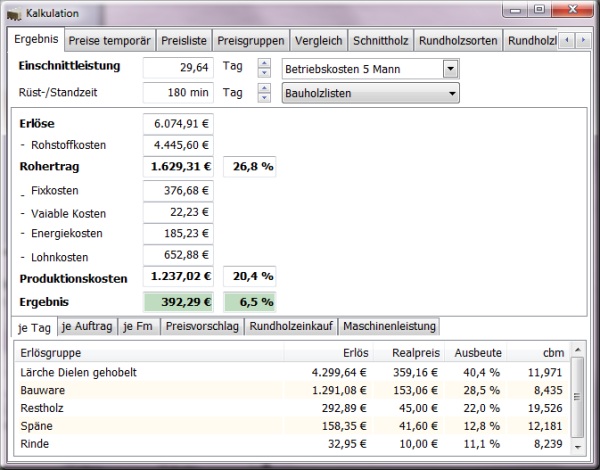Sort by the Ausbeute column header
This screenshot has height=470, width=600.
[x=476, y=352]
